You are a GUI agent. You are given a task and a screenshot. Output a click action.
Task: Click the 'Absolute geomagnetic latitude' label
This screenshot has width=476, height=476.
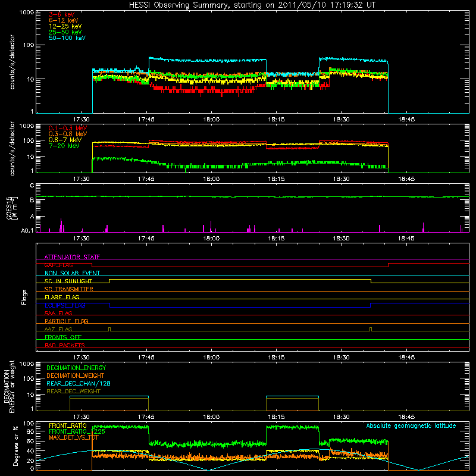coord(411,425)
